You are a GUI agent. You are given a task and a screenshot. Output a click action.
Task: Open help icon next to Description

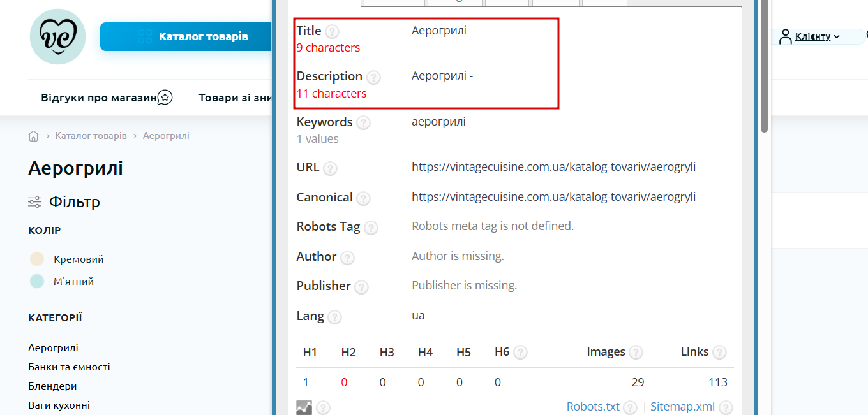click(373, 77)
